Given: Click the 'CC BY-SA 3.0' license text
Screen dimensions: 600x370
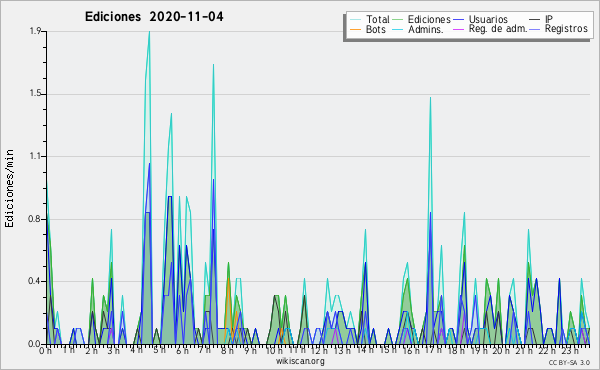Looking at the screenshot, I should click(569, 362).
